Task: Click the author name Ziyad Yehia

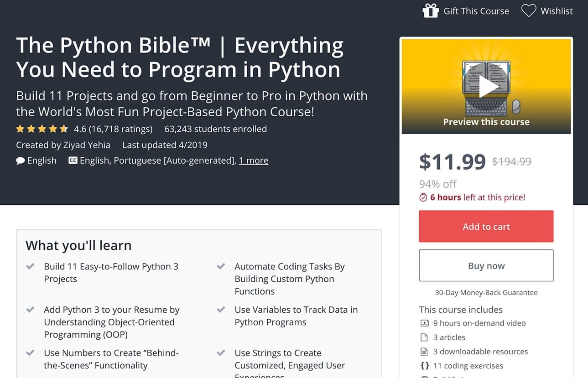Action: coord(86,145)
